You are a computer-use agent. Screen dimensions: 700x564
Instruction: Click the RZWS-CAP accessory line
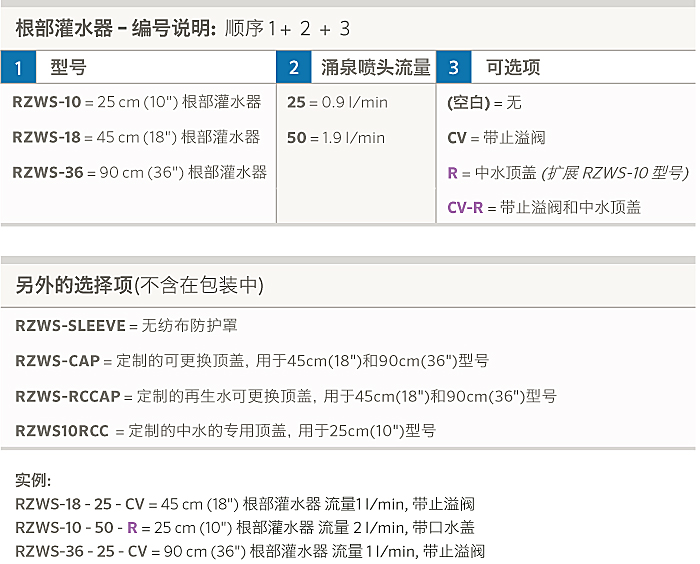point(251,361)
